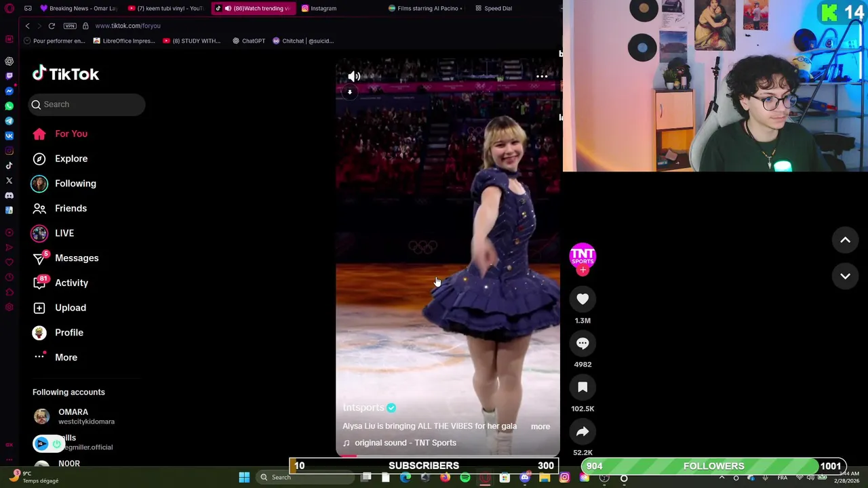Open Messenger in Opera sidebar
The width and height of the screenshot is (868, 488).
click(9, 91)
